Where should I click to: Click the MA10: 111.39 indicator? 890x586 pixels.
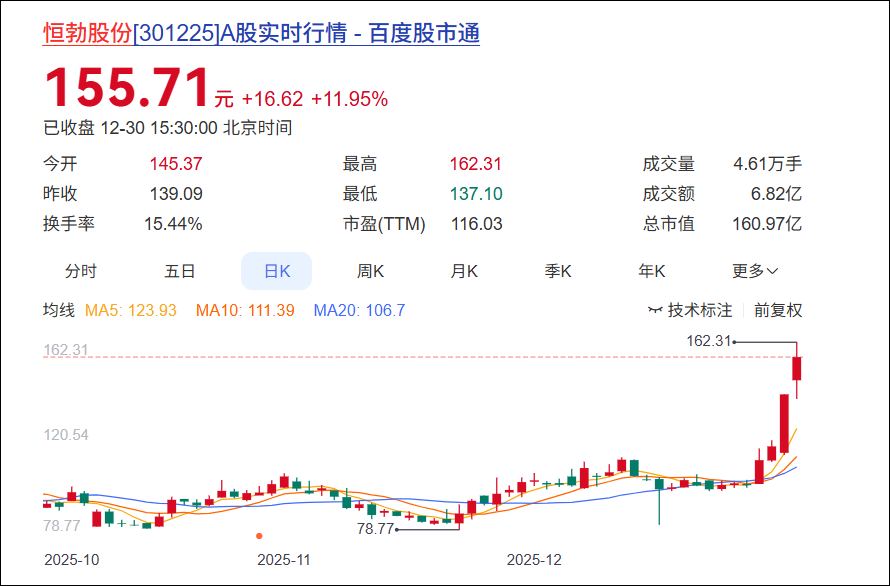tap(245, 311)
